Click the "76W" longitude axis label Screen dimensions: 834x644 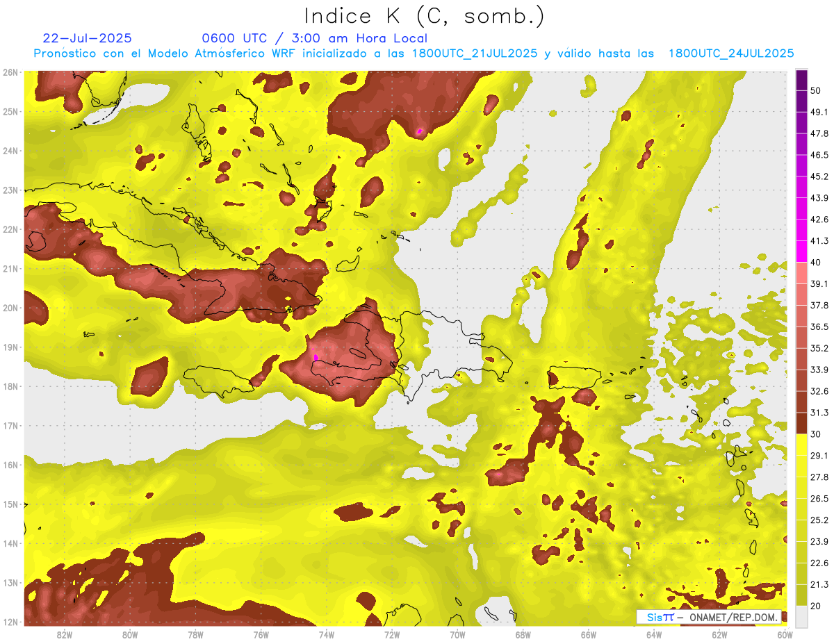pos(261,634)
